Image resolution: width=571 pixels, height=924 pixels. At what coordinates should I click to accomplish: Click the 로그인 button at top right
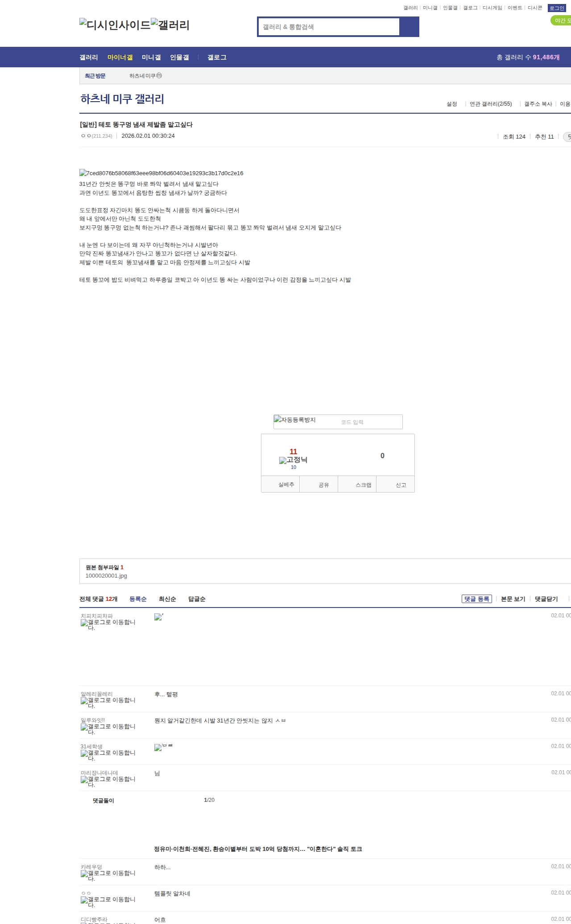point(557,8)
